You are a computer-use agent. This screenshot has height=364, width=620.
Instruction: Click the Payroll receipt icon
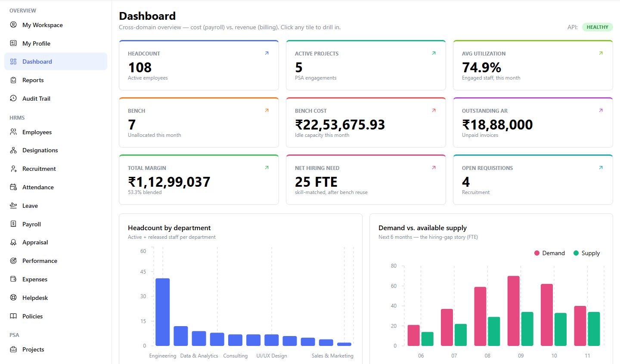(x=13, y=224)
